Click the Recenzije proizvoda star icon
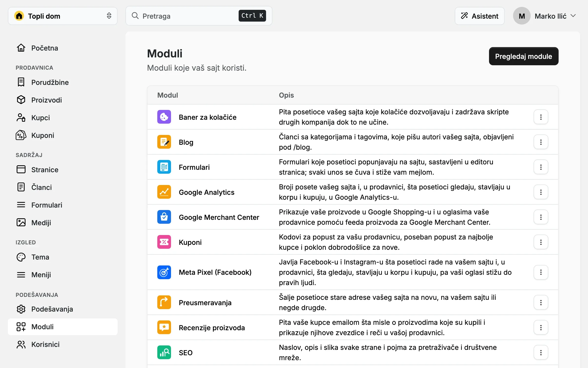Image resolution: width=588 pixels, height=368 pixels. coord(164,328)
